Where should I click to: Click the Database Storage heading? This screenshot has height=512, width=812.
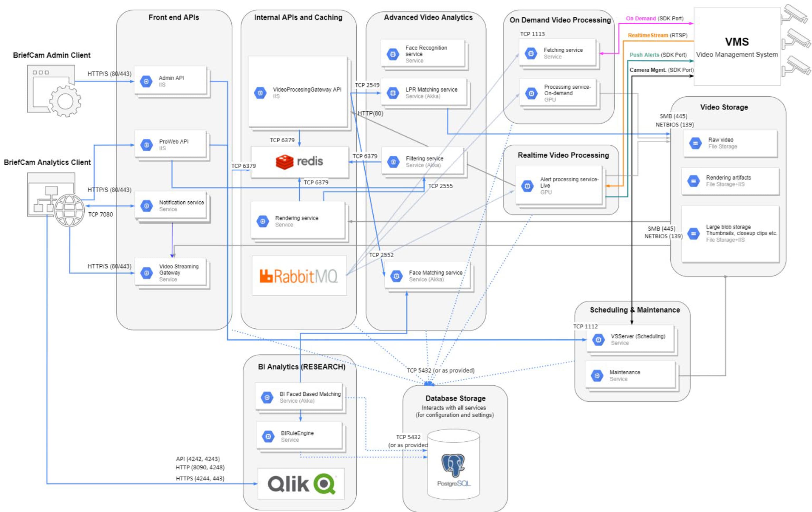455,398
